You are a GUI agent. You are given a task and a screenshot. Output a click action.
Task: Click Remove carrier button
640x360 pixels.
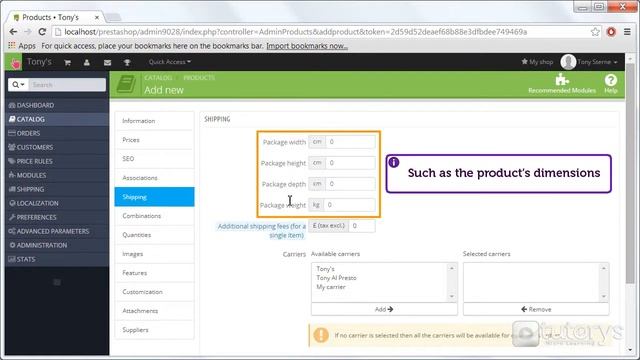[x=536, y=309]
